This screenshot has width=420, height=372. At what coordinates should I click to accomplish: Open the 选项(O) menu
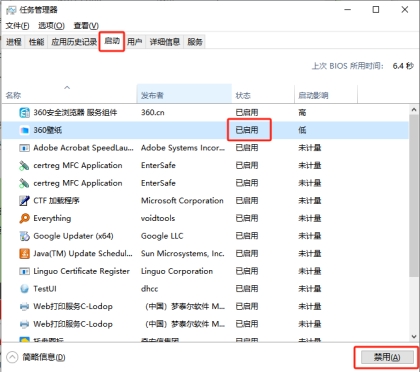tap(51, 26)
